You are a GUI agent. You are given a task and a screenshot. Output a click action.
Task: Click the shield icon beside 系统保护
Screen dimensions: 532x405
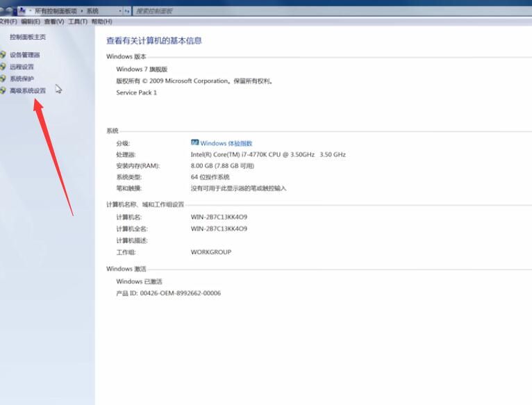pos(3,78)
